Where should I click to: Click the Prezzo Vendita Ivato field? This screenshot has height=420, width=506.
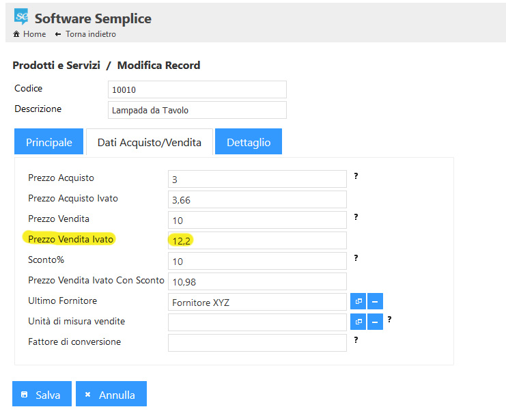point(257,240)
